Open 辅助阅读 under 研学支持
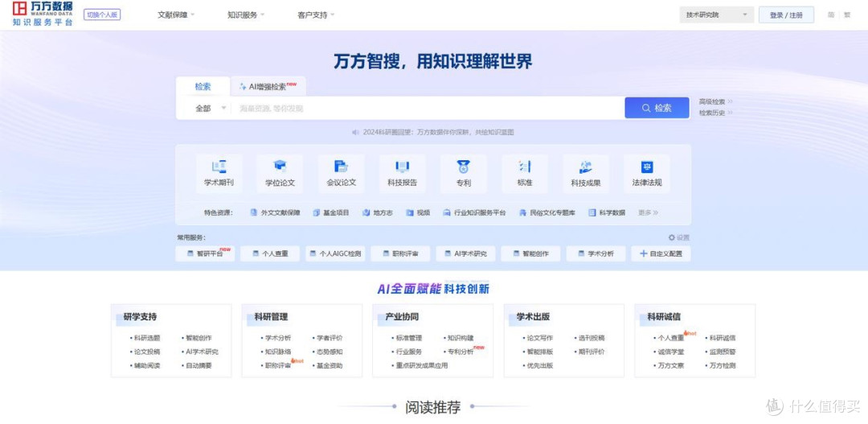The height and width of the screenshot is (424, 868). [147, 365]
